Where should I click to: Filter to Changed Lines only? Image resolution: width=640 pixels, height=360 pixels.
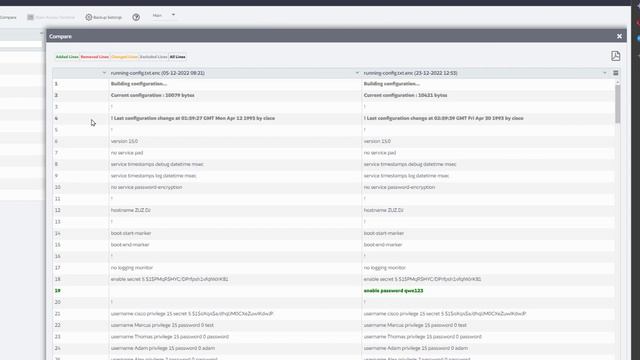click(x=124, y=57)
